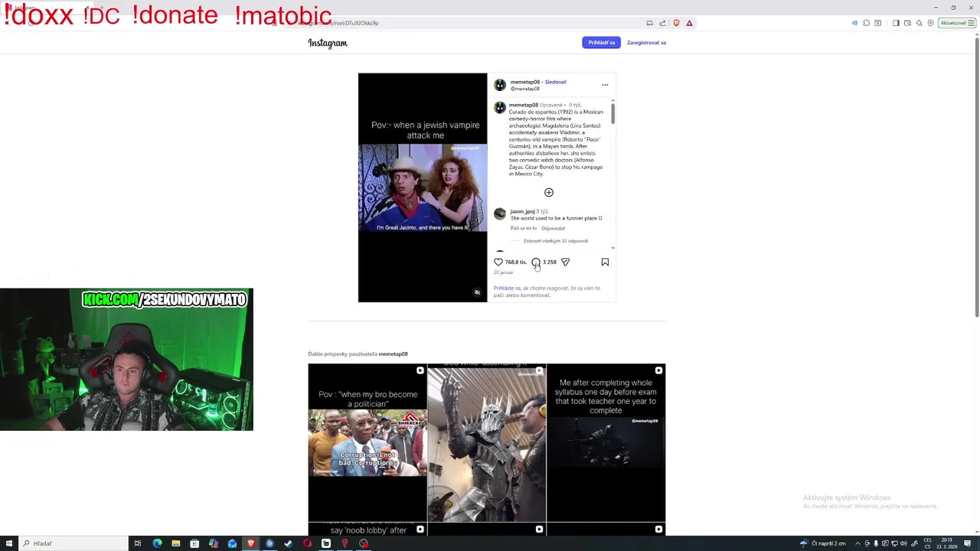Load more comments with the plus circle
Image resolution: width=980 pixels, height=551 pixels.
pos(549,192)
